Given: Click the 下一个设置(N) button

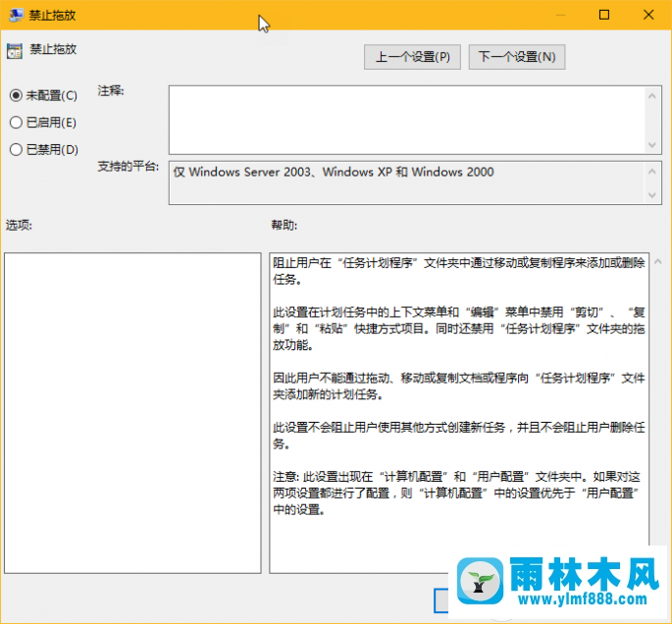Looking at the screenshot, I should click(x=517, y=57).
